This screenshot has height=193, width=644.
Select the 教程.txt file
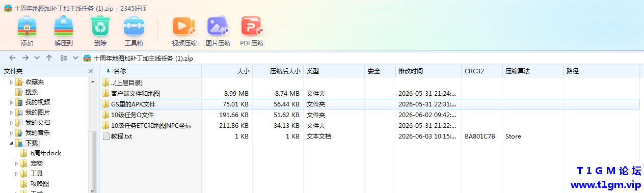(370, 136)
